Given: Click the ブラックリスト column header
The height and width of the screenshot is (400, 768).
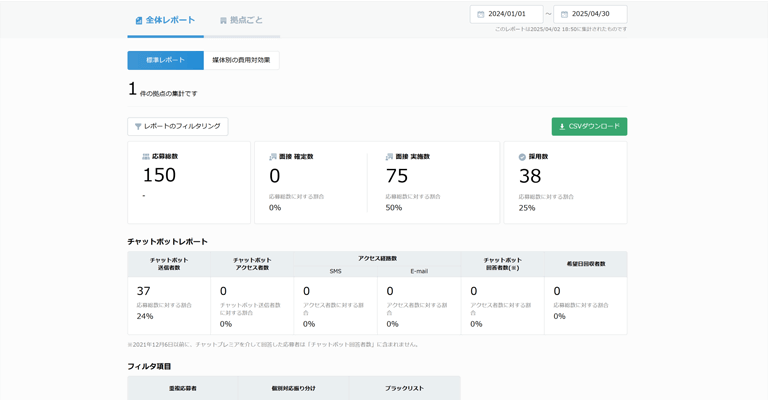Looking at the screenshot, I should [x=405, y=388].
